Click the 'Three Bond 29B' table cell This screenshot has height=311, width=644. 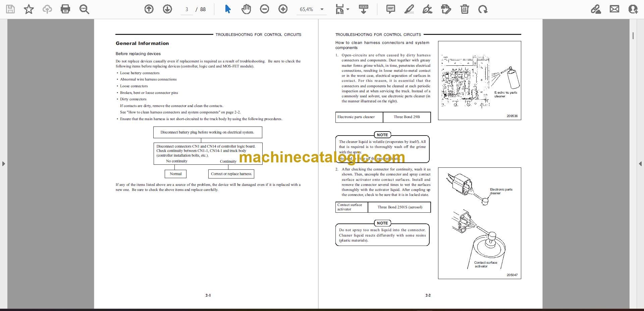407,117
